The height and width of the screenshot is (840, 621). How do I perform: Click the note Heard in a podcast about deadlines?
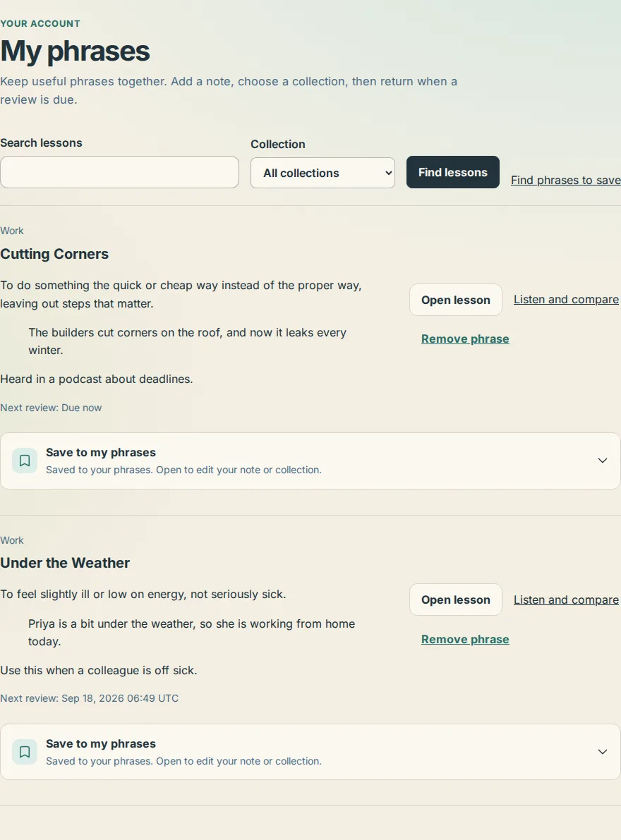point(97,379)
